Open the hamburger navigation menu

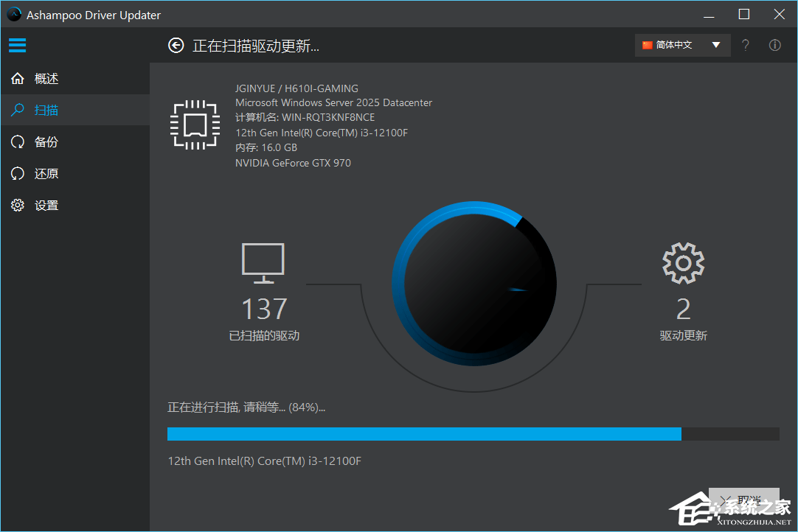pyautogui.click(x=17, y=45)
